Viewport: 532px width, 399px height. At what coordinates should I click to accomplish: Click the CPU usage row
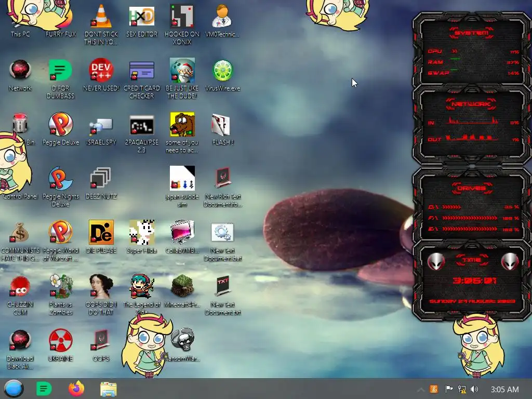point(473,51)
